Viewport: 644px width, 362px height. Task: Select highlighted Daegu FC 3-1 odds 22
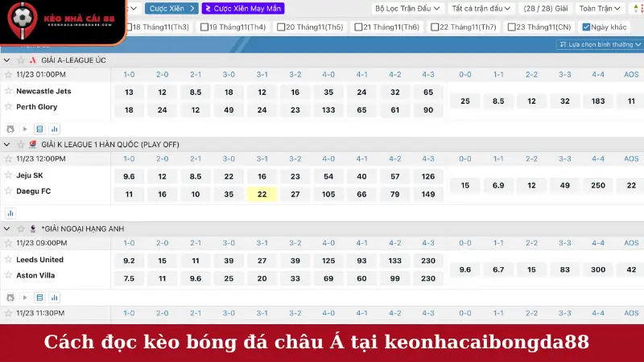262,194
